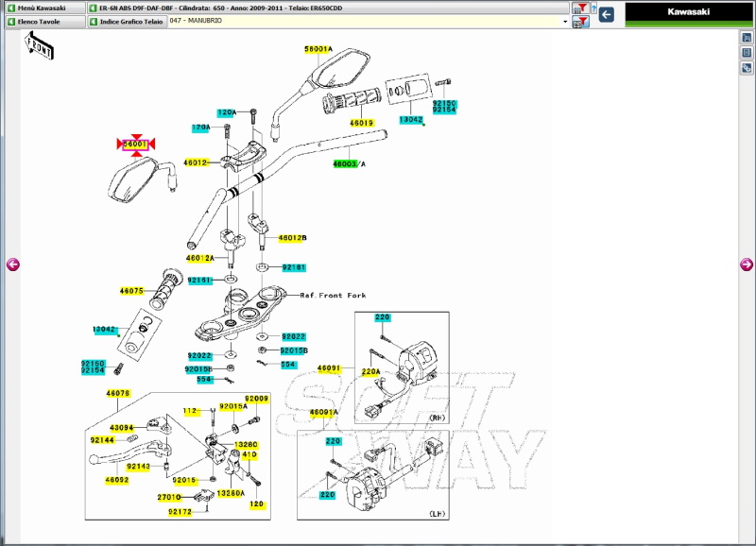Click part number 46092 brake lever
The height and width of the screenshot is (546, 756).
tap(117, 480)
